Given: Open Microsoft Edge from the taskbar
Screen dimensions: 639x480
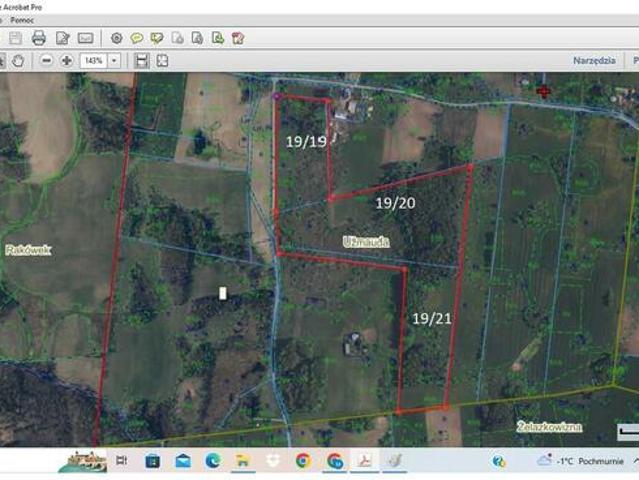Looking at the screenshot, I should click(212, 461).
